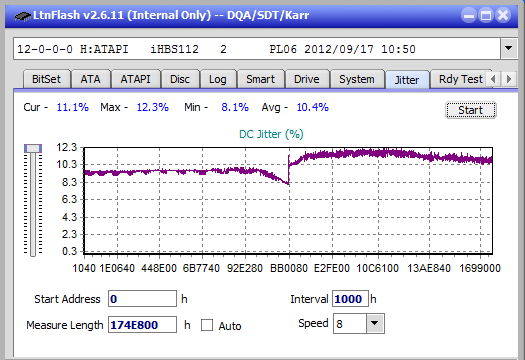Click the x-axis label 92E280
The image size is (525, 360).
pyautogui.click(x=245, y=268)
